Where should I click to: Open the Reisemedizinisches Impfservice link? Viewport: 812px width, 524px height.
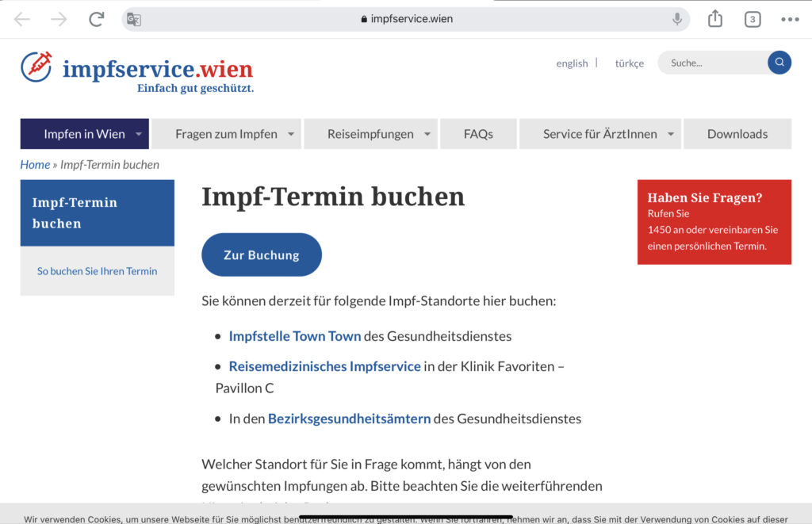[x=324, y=366]
